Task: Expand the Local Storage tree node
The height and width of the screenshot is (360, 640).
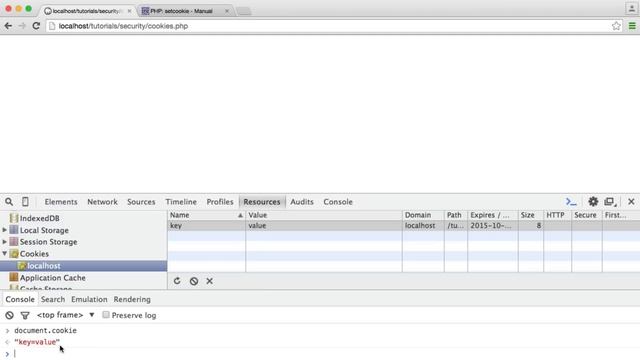Action: click(x=4, y=230)
